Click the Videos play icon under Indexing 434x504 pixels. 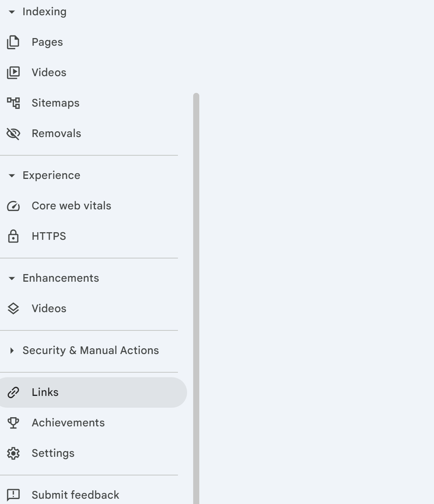(x=13, y=73)
